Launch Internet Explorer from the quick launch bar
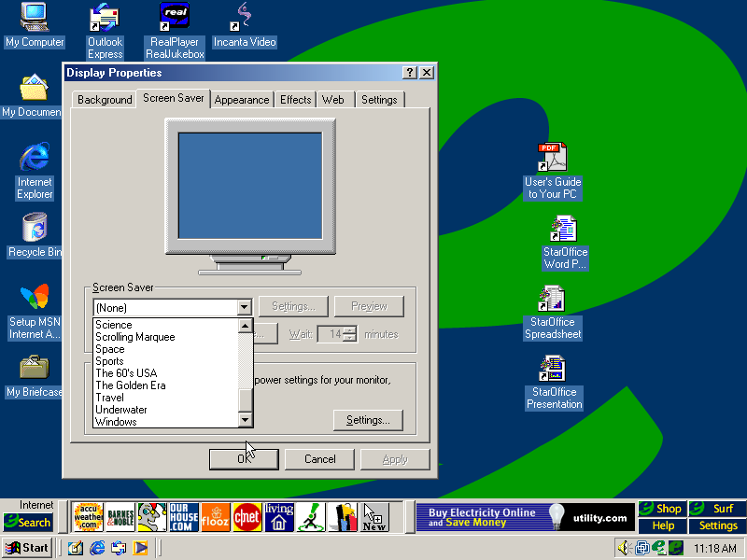 (97, 548)
